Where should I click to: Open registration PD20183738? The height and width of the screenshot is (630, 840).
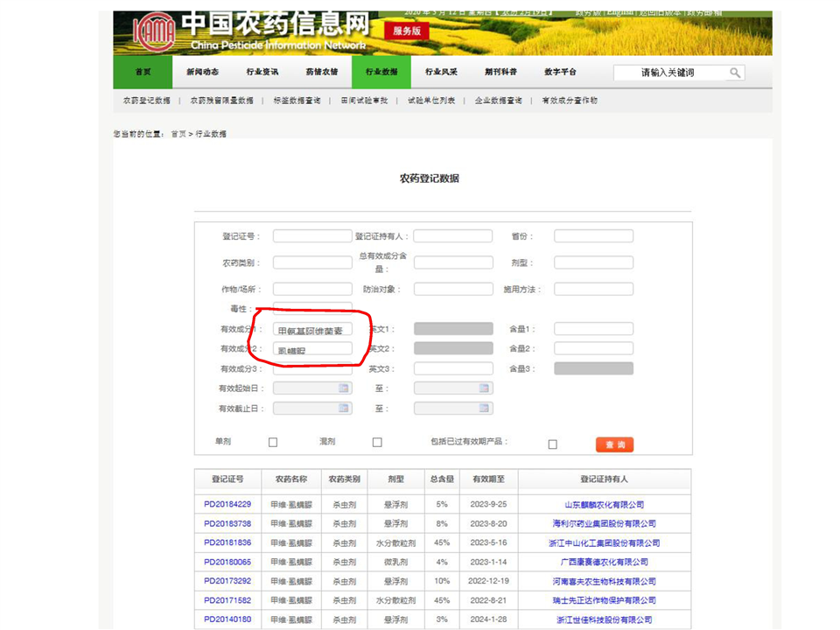[x=227, y=523]
